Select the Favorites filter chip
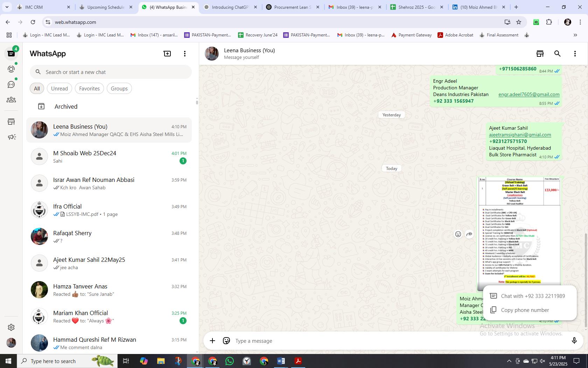Image resolution: width=588 pixels, height=368 pixels. pyautogui.click(x=89, y=88)
